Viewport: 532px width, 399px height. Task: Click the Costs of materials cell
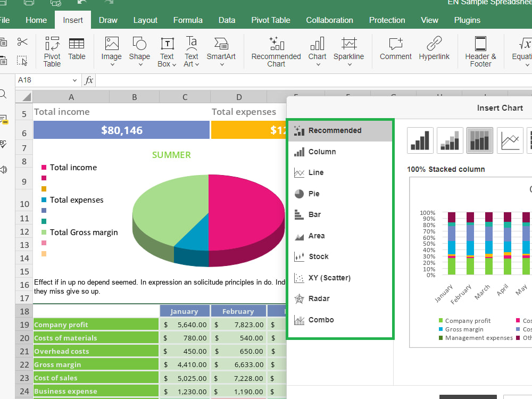[96, 338]
